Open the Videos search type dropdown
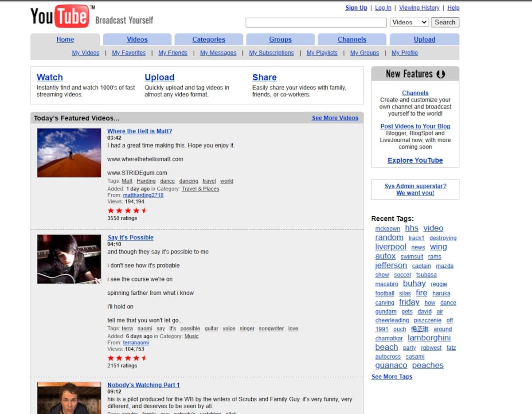 pos(409,22)
